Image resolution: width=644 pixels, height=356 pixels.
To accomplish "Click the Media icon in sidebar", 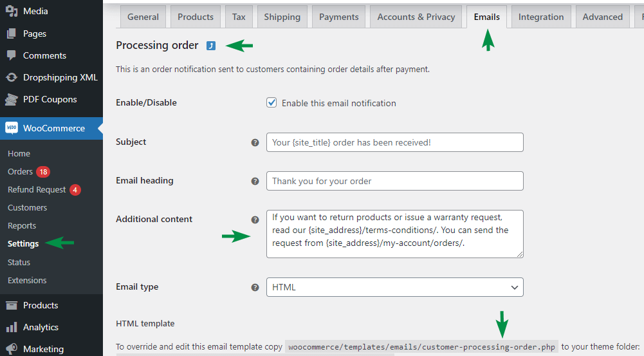I will click(x=12, y=11).
